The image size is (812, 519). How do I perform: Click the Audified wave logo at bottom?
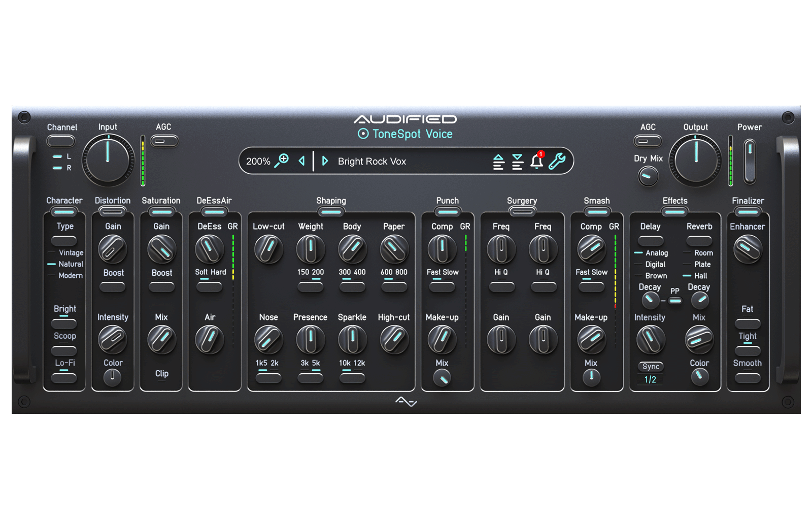tap(406, 402)
